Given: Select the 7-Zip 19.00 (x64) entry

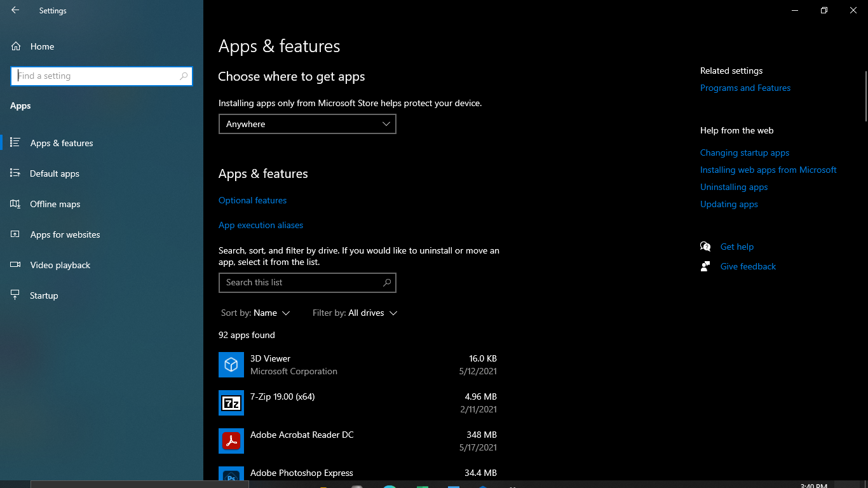Looking at the screenshot, I should pos(358,403).
